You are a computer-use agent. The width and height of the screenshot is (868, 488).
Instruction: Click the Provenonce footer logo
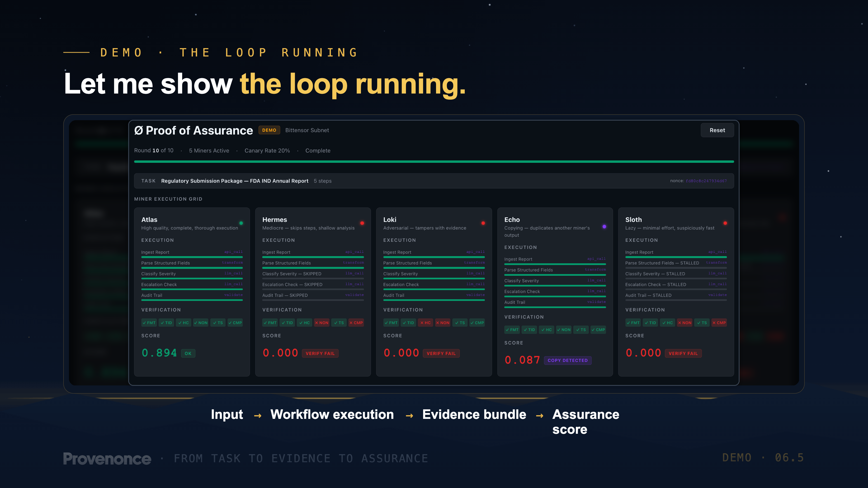[107, 459]
